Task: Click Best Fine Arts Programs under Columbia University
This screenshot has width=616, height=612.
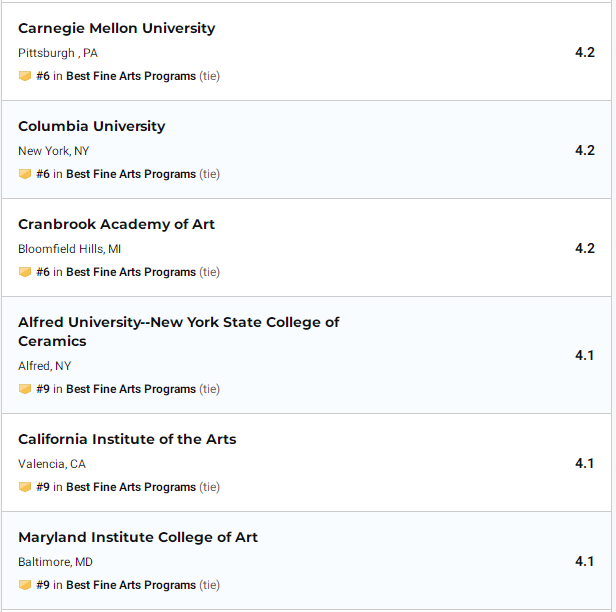Action: [x=131, y=174]
